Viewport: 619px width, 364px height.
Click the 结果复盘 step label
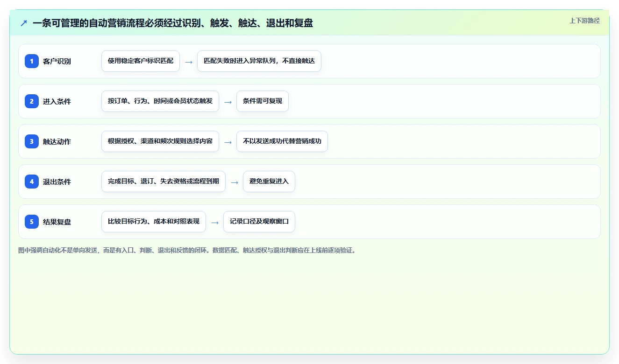[57, 222]
